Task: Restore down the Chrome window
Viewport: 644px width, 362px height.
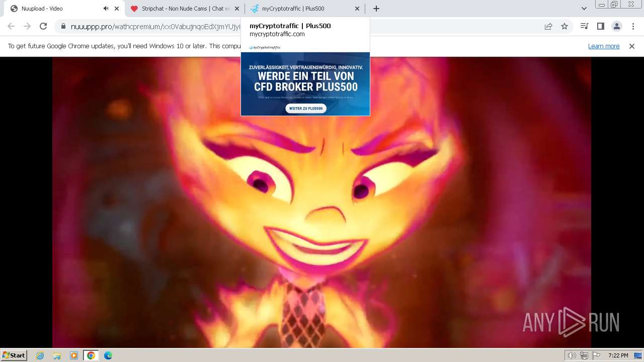Action: (x=614, y=5)
